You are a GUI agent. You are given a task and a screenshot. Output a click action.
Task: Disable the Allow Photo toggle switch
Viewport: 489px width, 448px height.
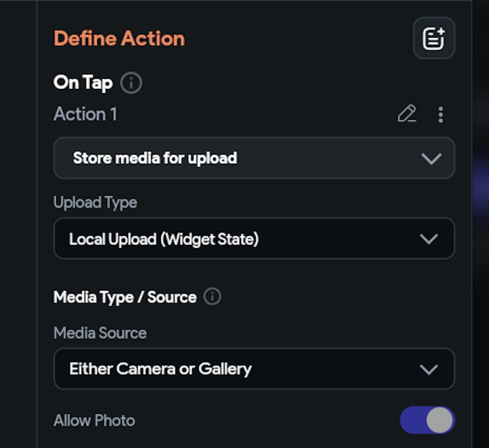[x=427, y=420]
